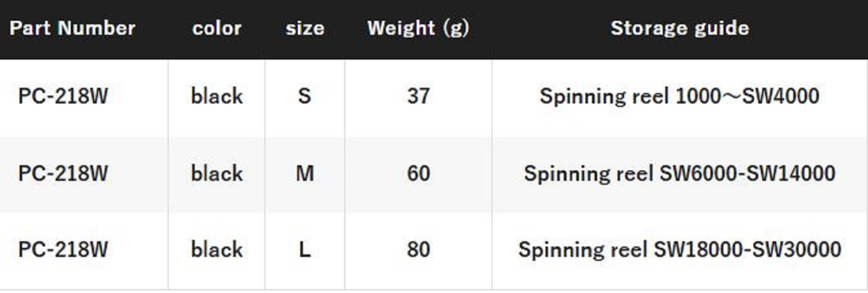
Task: Click the weight value 37
Action: (x=418, y=96)
